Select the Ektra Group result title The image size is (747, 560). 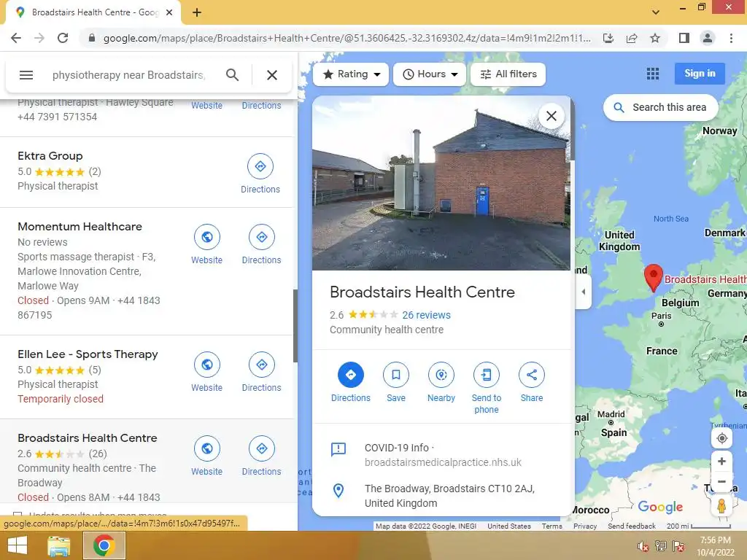[50, 156]
